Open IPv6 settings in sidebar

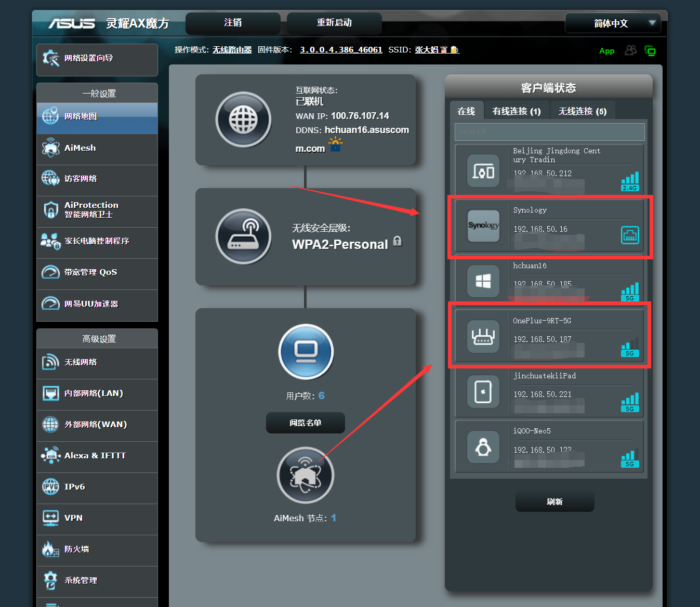[x=97, y=488]
